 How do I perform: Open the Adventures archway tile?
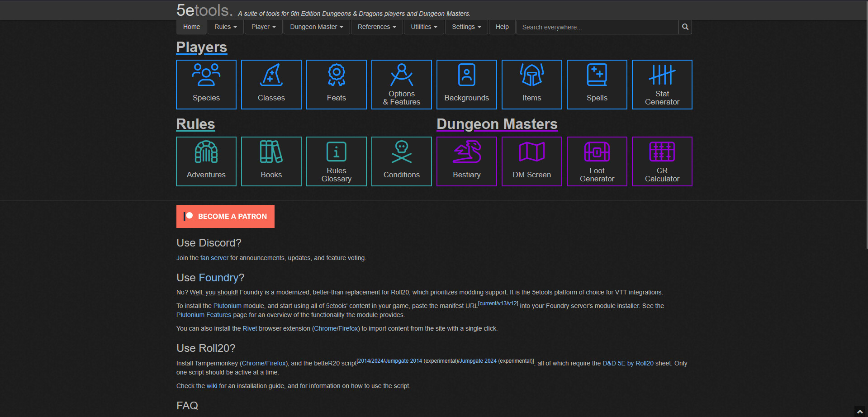(x=206, y=161)
